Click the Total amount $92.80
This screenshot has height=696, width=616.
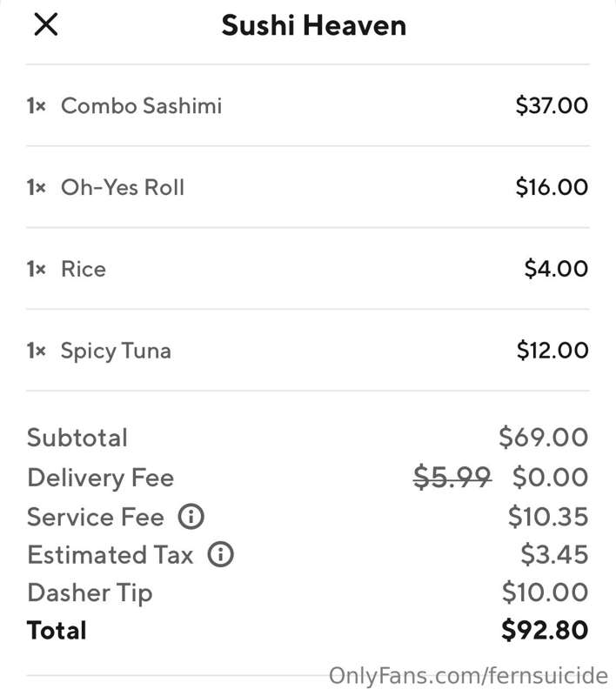point(545,630)
